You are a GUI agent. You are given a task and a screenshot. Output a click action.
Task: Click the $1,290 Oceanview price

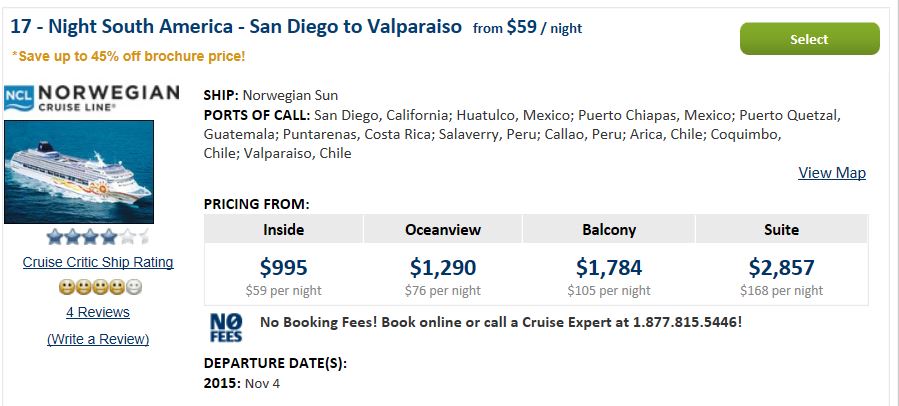443,267
